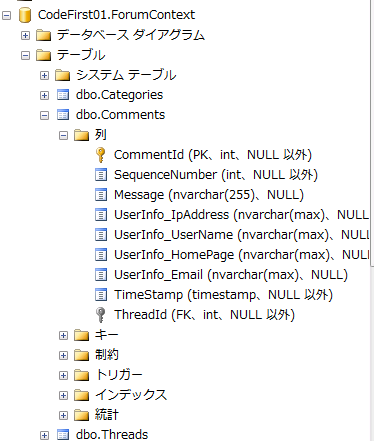Click the gold primary key icon for CommentId

click(100, 155)
